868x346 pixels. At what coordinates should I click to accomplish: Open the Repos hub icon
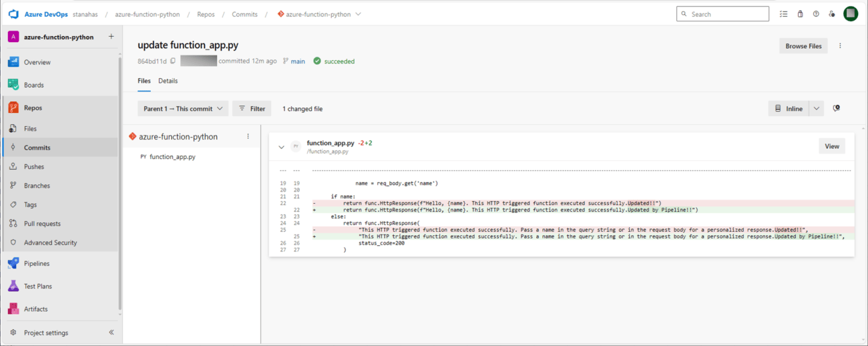point(13,108)
